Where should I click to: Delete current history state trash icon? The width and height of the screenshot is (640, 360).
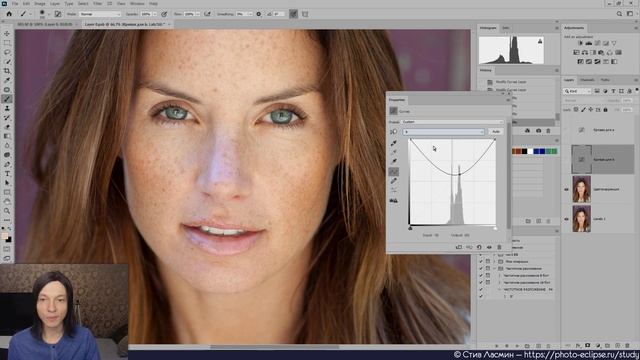tap(548, 131)
